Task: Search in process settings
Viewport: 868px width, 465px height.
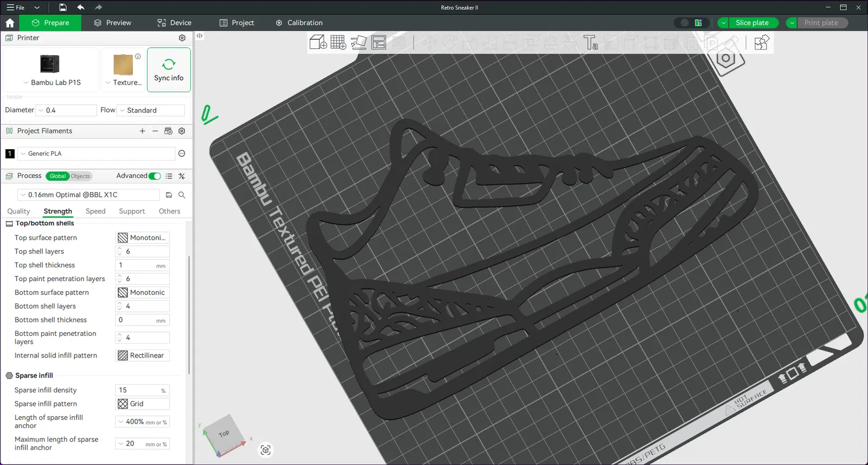Action: [182, 195]
